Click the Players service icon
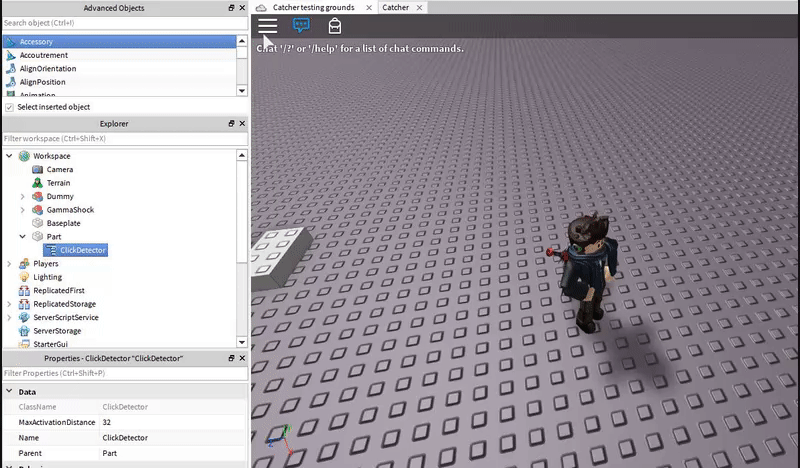This screenshot has height=468, width=800. click(24, 263)
